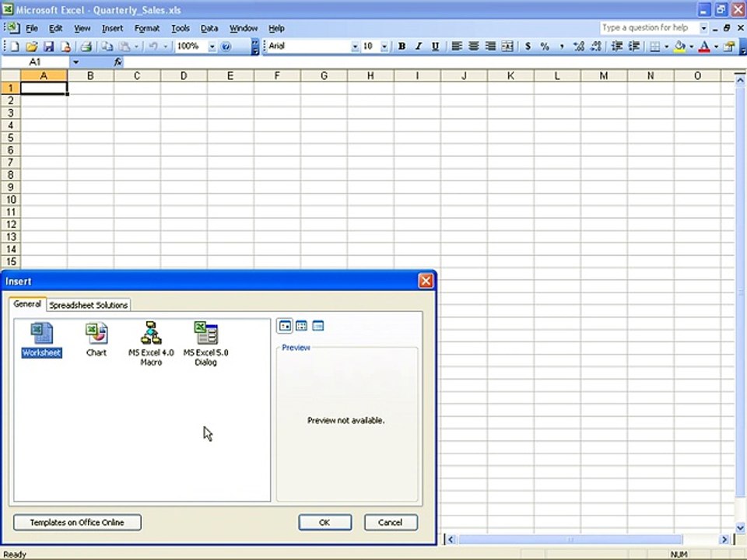
Task: Click the Open file folder icon
Action: tap(31, 46)
